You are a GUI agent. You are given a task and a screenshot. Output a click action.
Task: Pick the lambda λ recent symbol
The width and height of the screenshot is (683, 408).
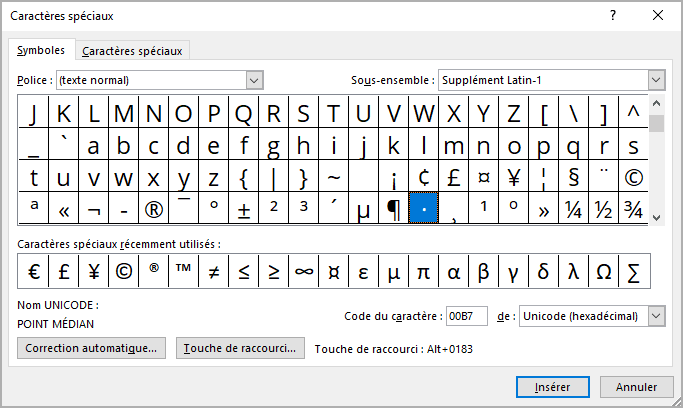(x=574, y=271)
